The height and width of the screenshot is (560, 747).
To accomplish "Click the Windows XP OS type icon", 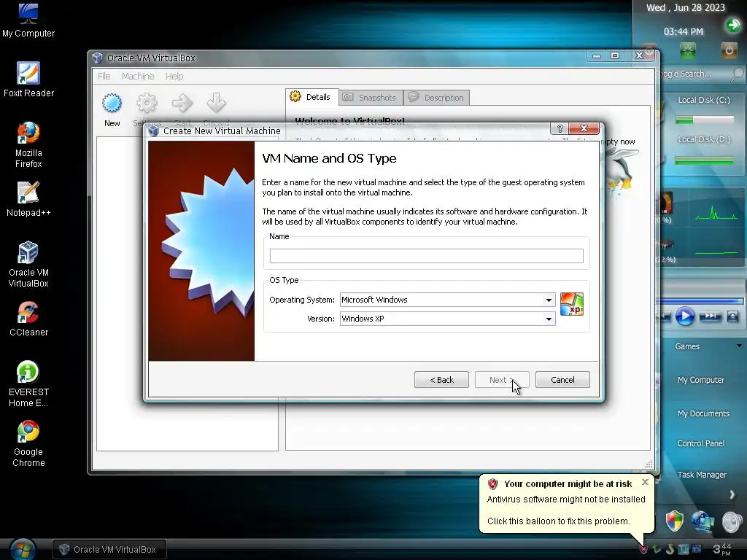I will tap(572, 304).
